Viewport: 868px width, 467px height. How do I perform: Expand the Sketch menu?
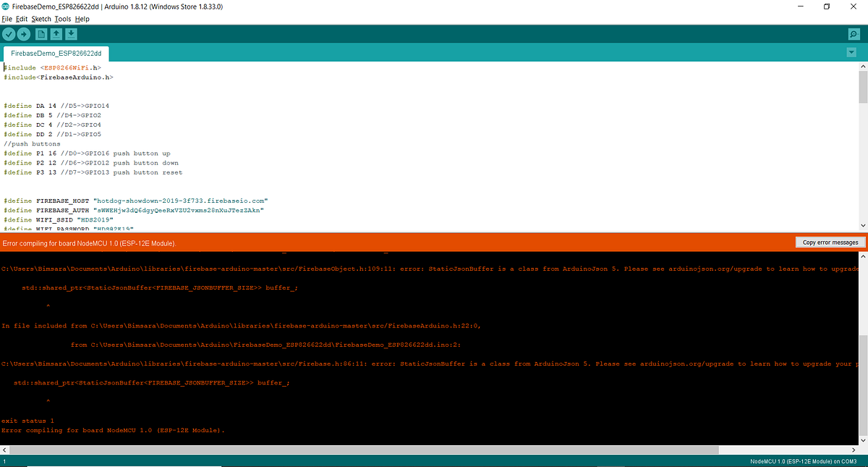[41, 19]
